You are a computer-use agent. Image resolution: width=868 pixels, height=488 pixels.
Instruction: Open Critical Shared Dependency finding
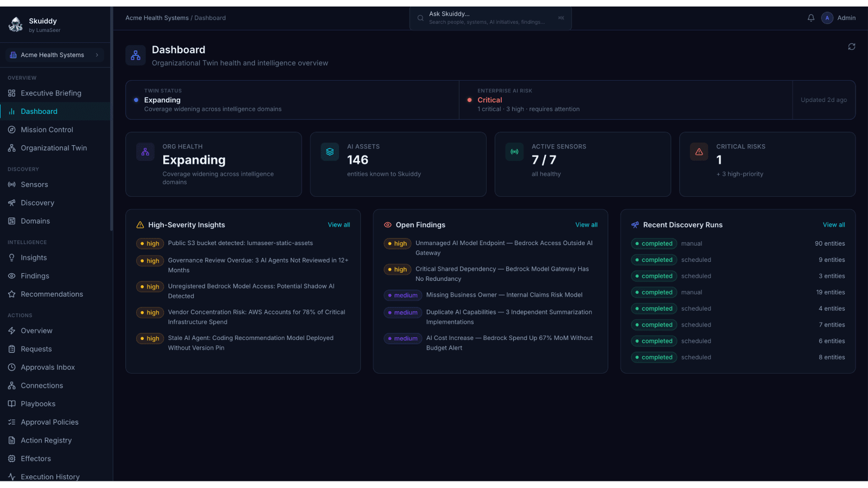pyautogui.click(x=490, y=274)
